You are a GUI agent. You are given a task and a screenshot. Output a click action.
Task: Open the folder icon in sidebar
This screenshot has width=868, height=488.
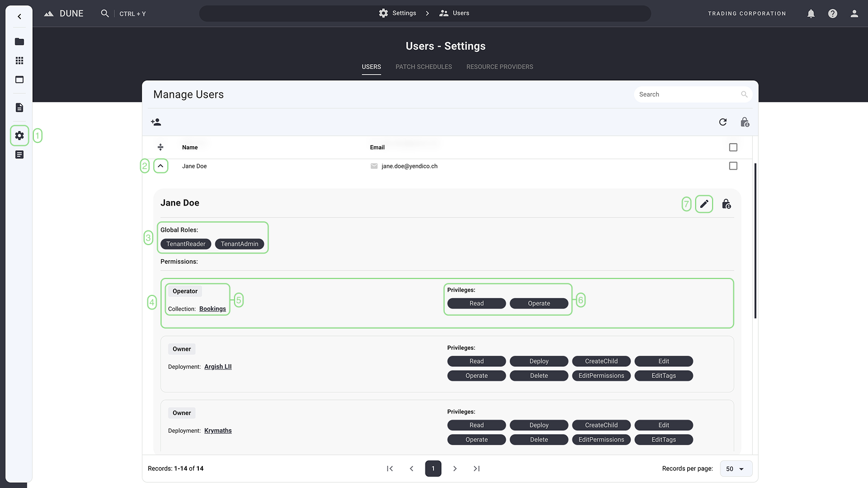click(19, 42)
